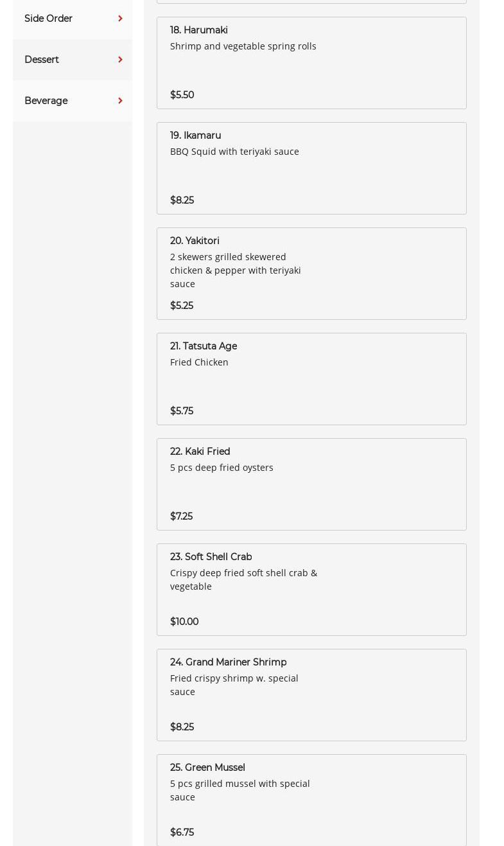Click the Fried Chicken description text
Image resolution: width=504 pixels, height=846 pixels.
click(x=199, y=362)
